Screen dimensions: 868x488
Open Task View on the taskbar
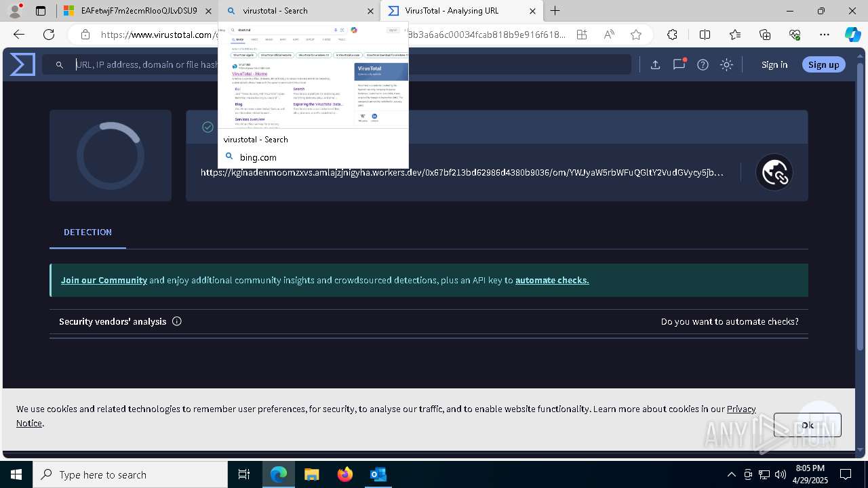coord(244,474)
